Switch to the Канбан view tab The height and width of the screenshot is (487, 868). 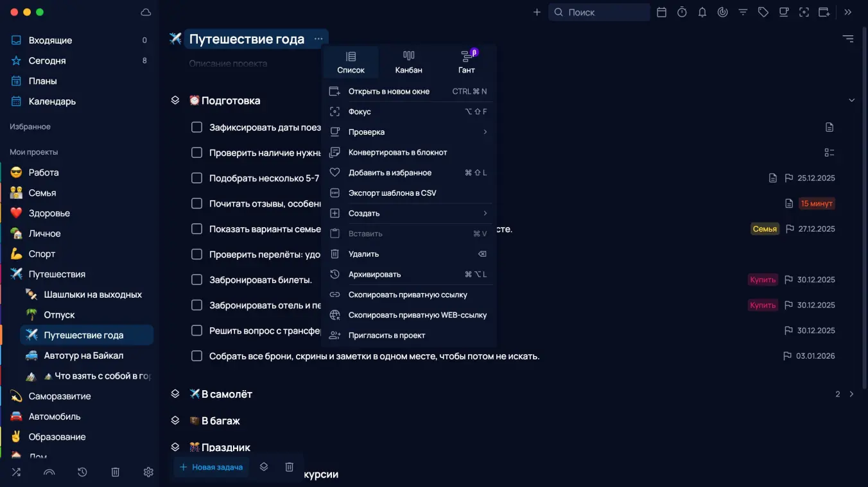coord(408,62)
